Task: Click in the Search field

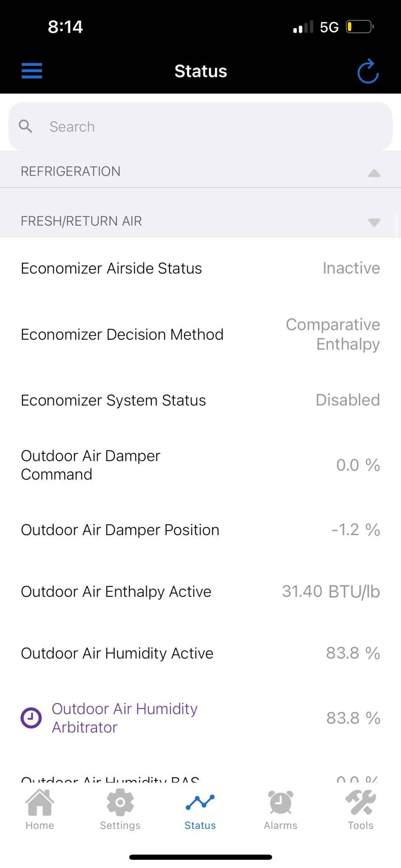Action: (208, 126)
